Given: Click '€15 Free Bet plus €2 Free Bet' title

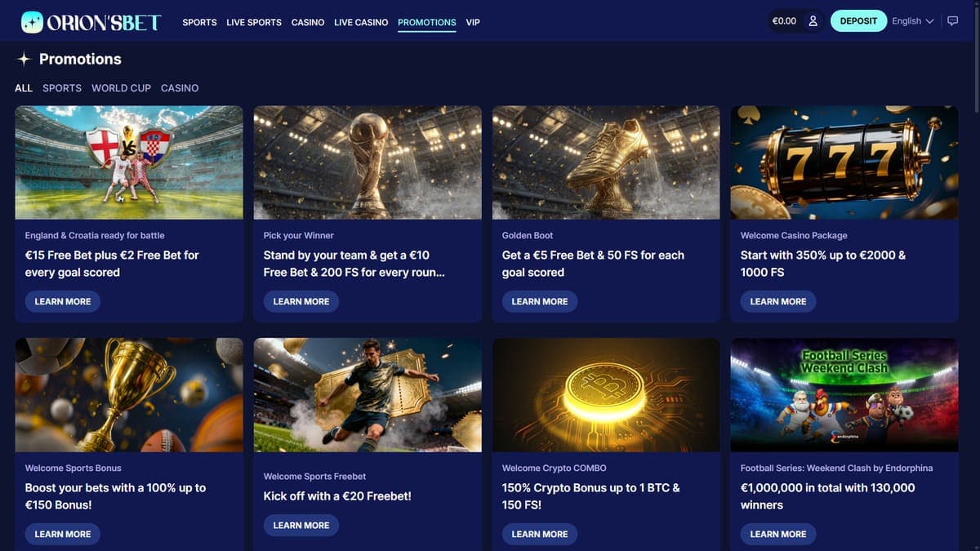Looking at the screenshot, I should click(112, 264).
